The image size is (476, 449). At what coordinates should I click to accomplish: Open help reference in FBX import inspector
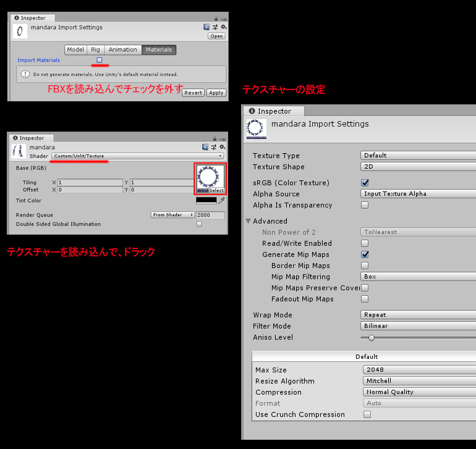pos(206,27)
